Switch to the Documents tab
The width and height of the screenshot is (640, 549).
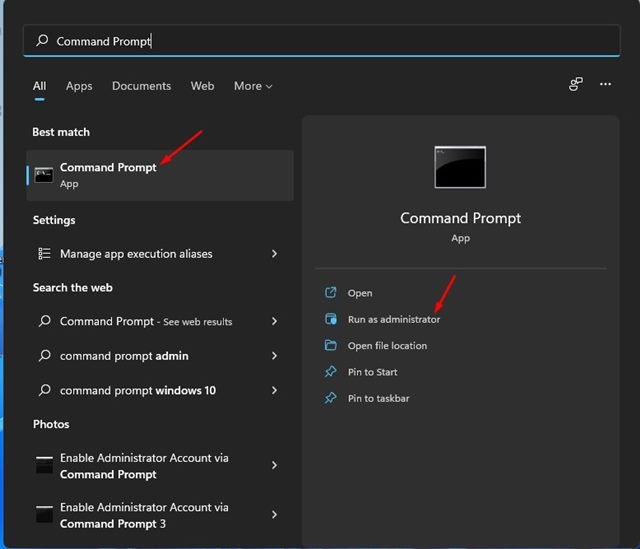[141, 86]
